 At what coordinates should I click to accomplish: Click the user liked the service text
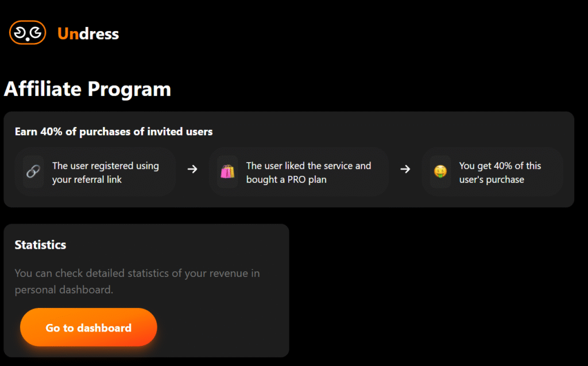308,172
